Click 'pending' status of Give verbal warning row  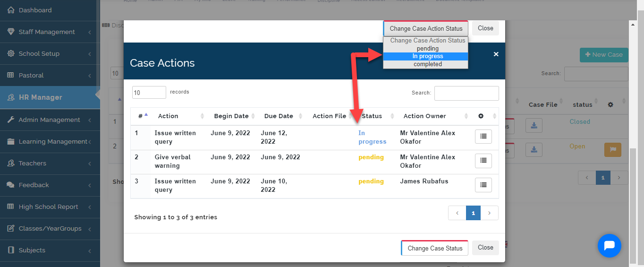click(371, 157)
